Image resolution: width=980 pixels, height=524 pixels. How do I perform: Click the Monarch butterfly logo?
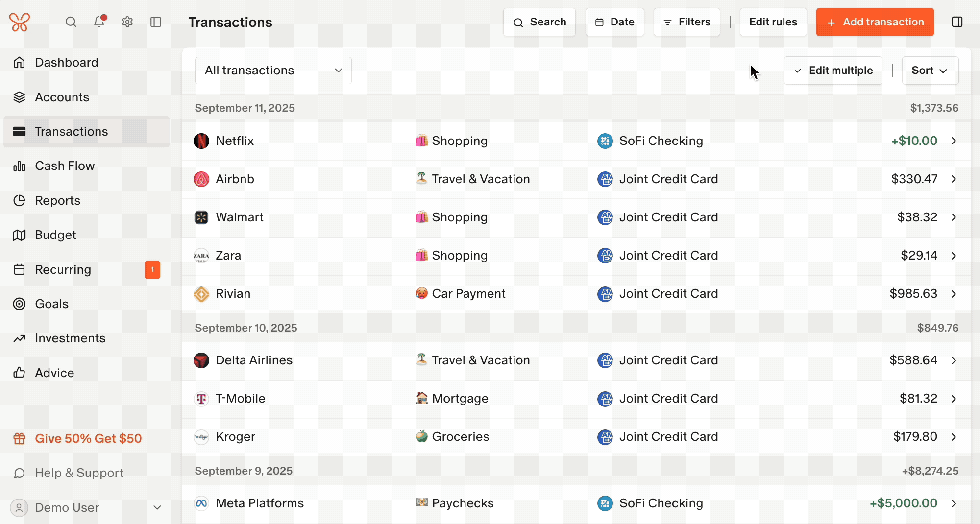pyautogui.click(x=19, y=22)
